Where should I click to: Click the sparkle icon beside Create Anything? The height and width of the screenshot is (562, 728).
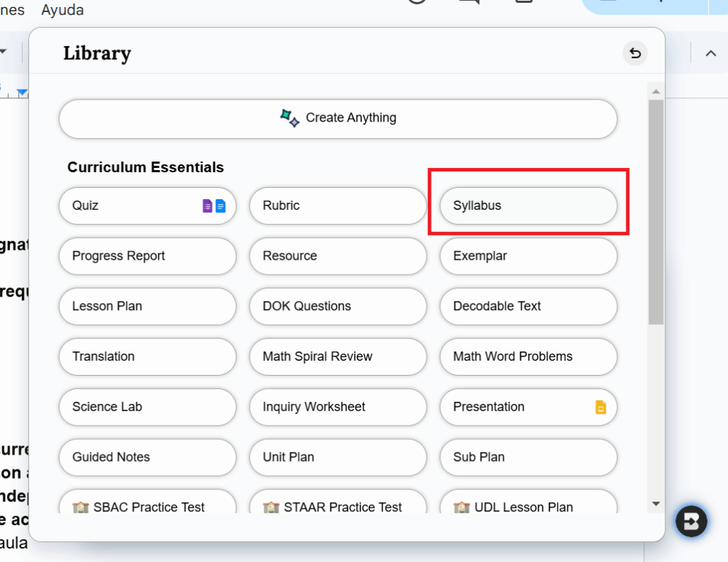[x=289, y=118]
